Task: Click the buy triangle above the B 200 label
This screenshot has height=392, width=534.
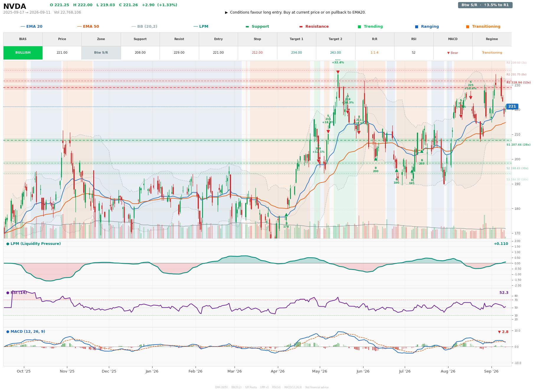Action: pyautogui.click(x=376, y=159)
